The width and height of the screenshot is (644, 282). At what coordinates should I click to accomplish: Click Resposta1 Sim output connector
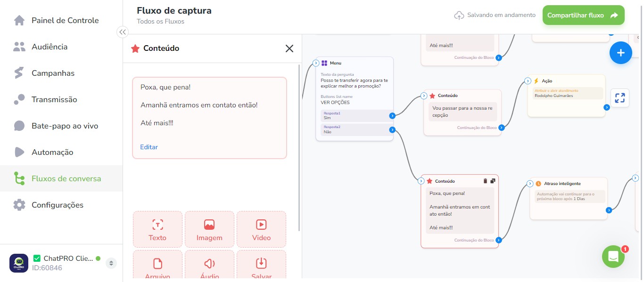392,116
